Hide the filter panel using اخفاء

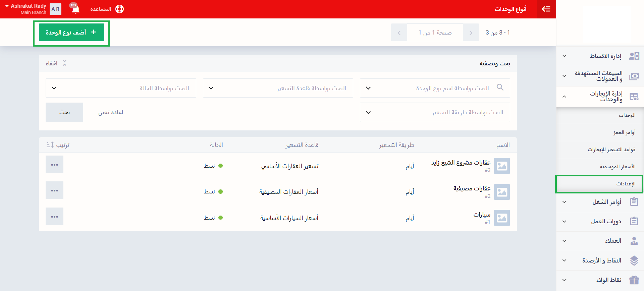(56, 63)
